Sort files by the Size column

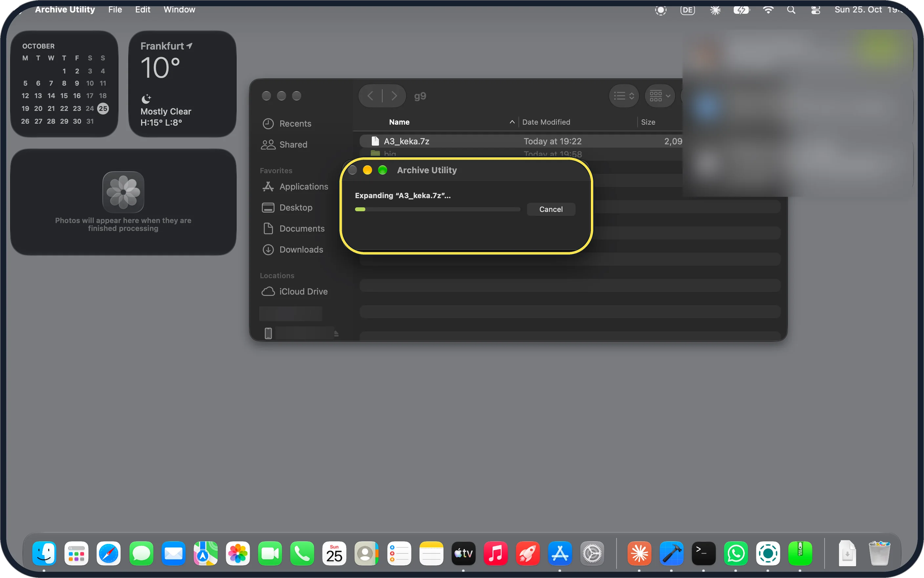[x=648, y=122]
